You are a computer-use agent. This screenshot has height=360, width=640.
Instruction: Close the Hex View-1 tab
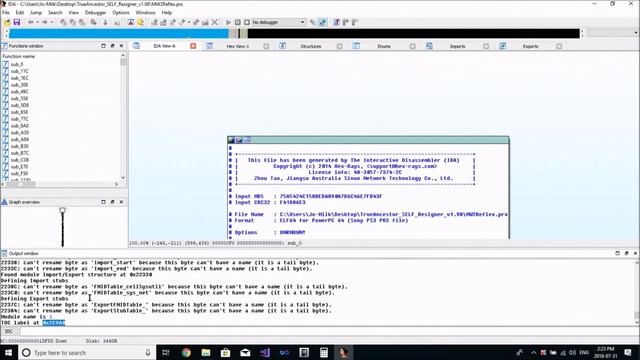[266, 46]
